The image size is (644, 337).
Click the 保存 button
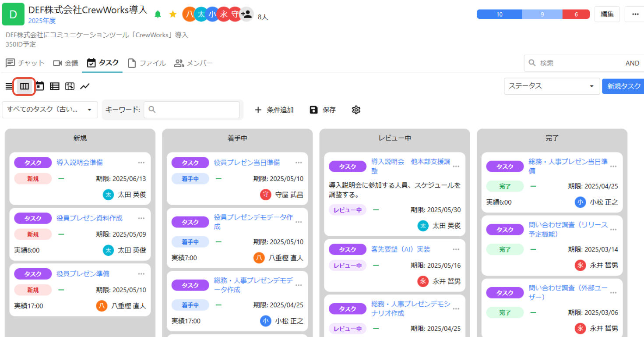click(323, 110)
